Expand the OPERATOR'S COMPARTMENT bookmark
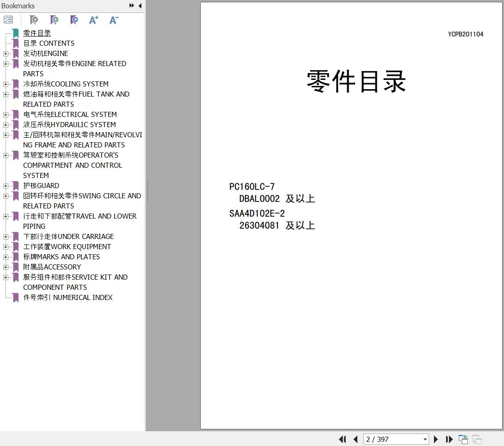 pos(6,155)
